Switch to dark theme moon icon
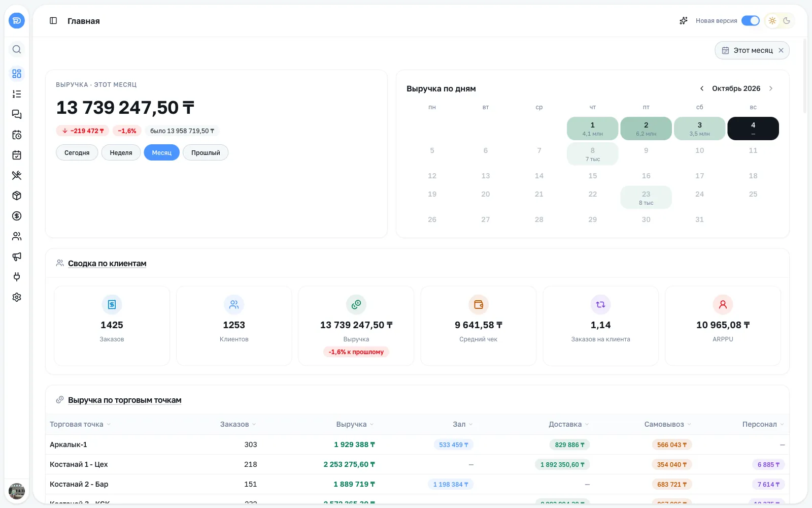The image size is (812, 508). 787,21
